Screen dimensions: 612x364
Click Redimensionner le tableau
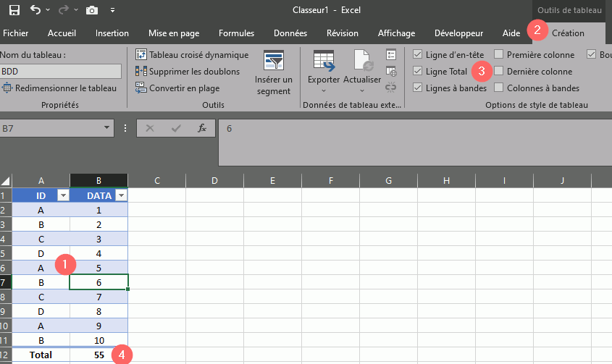pos(59,88)
